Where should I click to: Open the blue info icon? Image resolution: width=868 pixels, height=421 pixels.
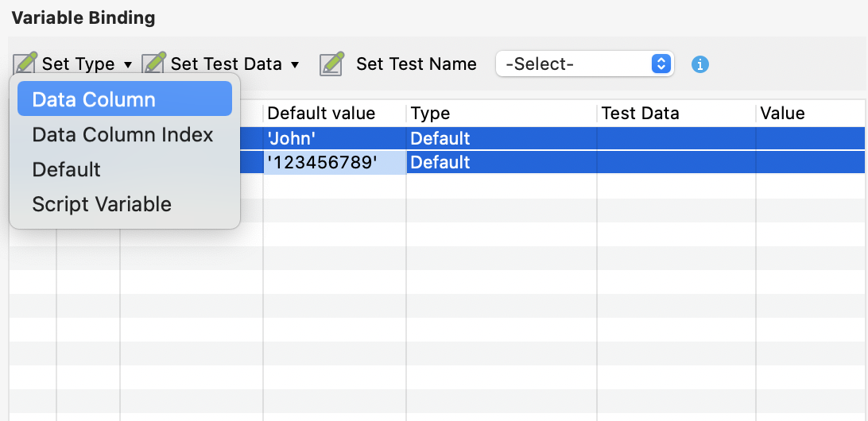pyautogui.click(x=699, y=64)
